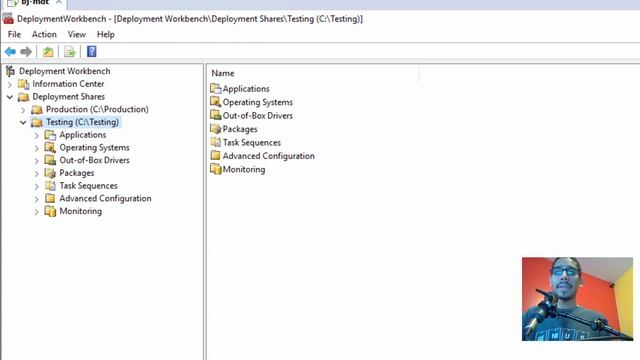Click the Up one level folder icon

(48, 52)
